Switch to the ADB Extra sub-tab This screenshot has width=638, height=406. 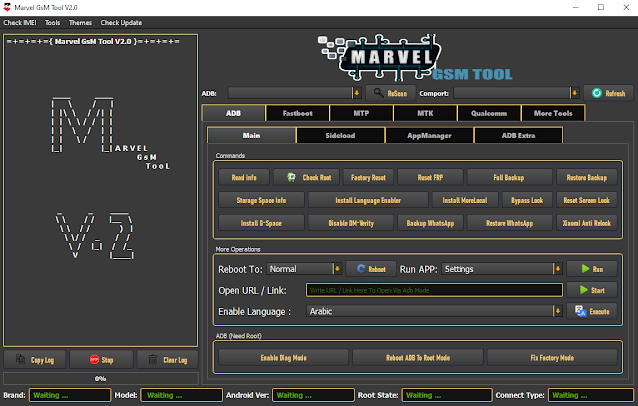[x=518, y=135]
